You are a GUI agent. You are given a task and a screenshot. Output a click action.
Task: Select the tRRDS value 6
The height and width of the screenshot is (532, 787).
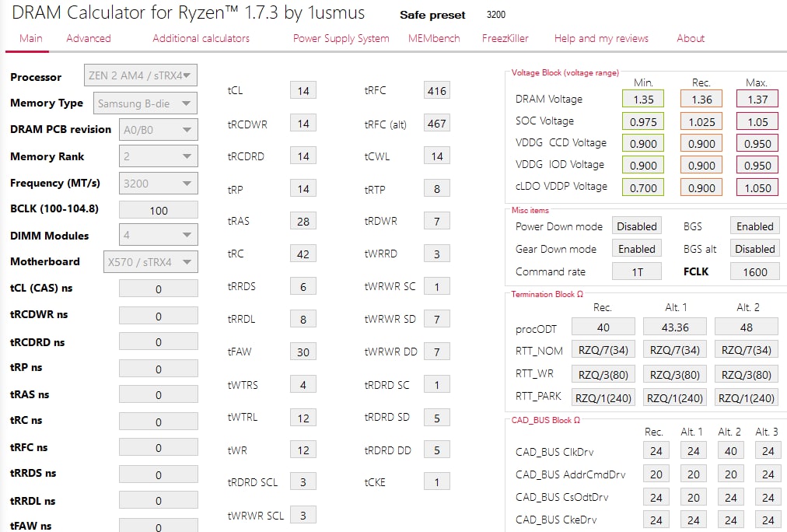[x=303, y=286]
